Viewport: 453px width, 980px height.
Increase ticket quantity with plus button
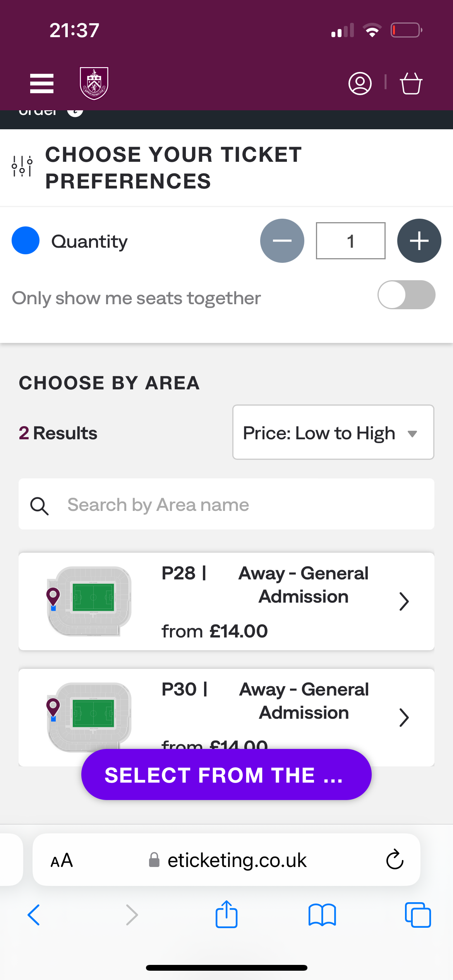tap(419, 241)
